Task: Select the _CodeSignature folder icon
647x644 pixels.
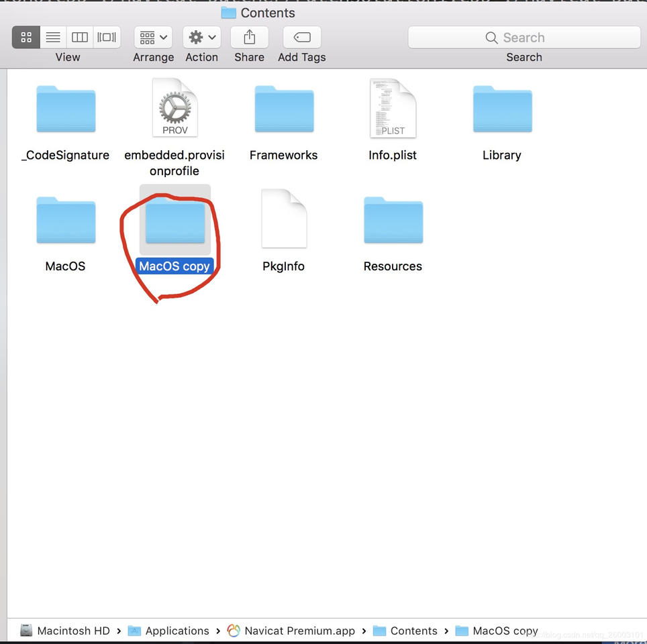Action: 66,109
